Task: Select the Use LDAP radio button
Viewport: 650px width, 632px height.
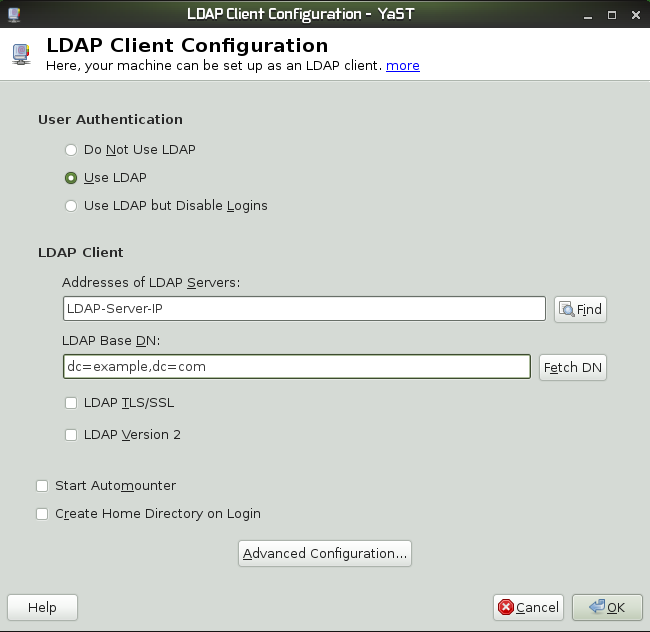Action: [71, 178]
